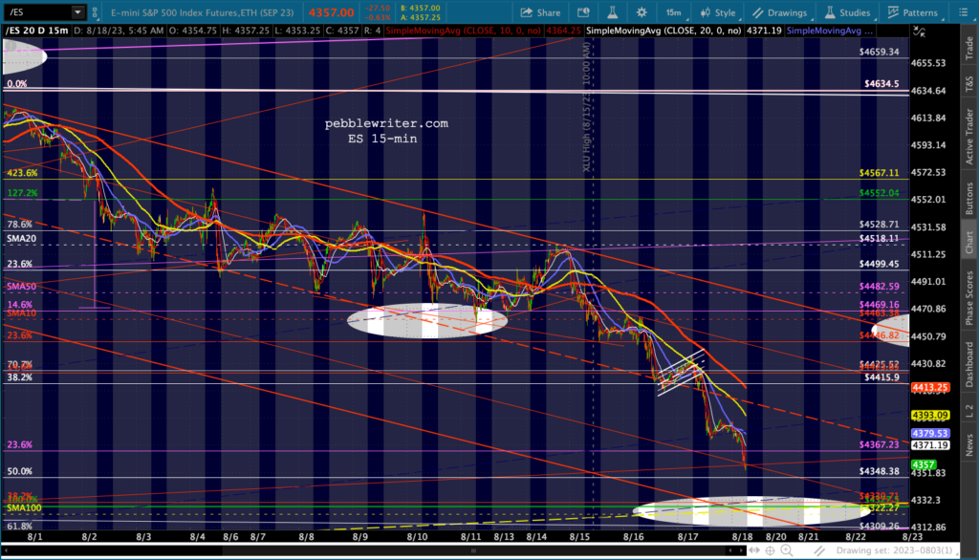Click the Share button
Image resolution: width=979 pixels, height=560 pixels.
[541, 12]
